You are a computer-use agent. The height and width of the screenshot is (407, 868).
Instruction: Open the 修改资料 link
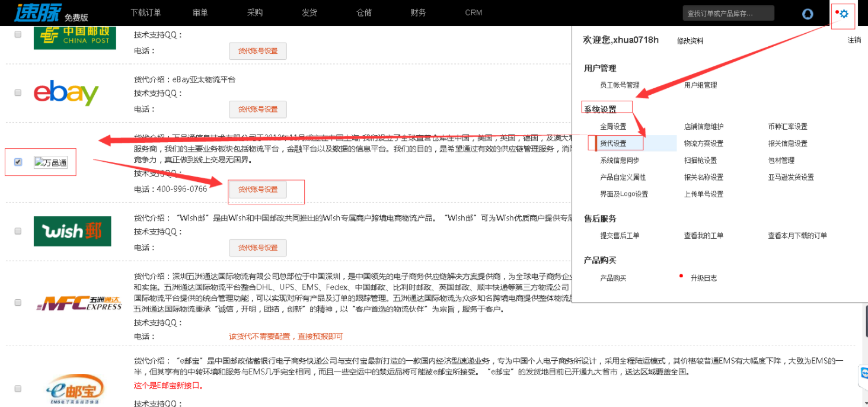690,41
